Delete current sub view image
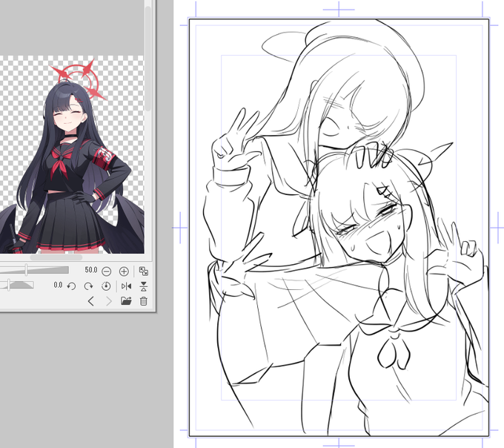The height and width of the screenshot is (448, 504). (143, 301)
